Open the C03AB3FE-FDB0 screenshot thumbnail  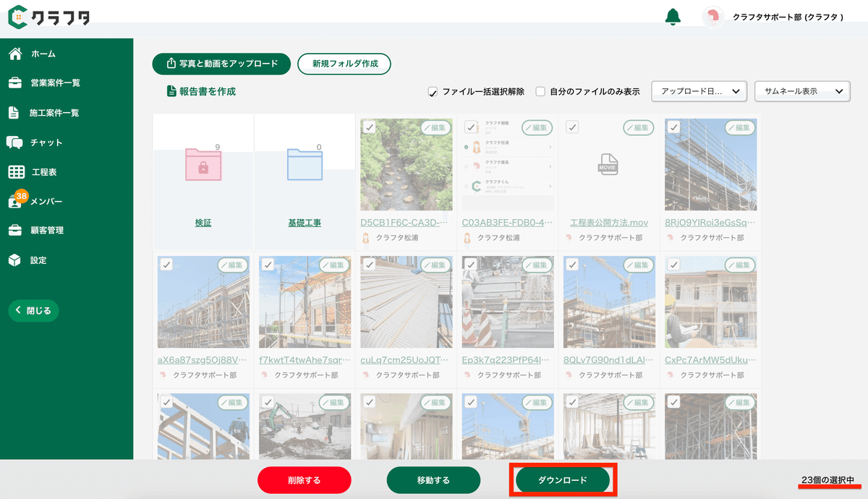(508, 165)
